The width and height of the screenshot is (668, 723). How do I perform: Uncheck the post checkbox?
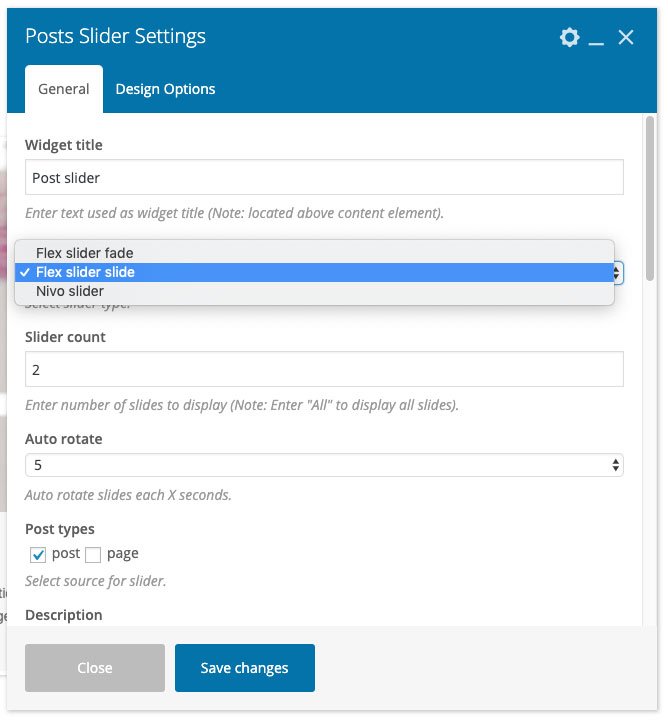38,555
